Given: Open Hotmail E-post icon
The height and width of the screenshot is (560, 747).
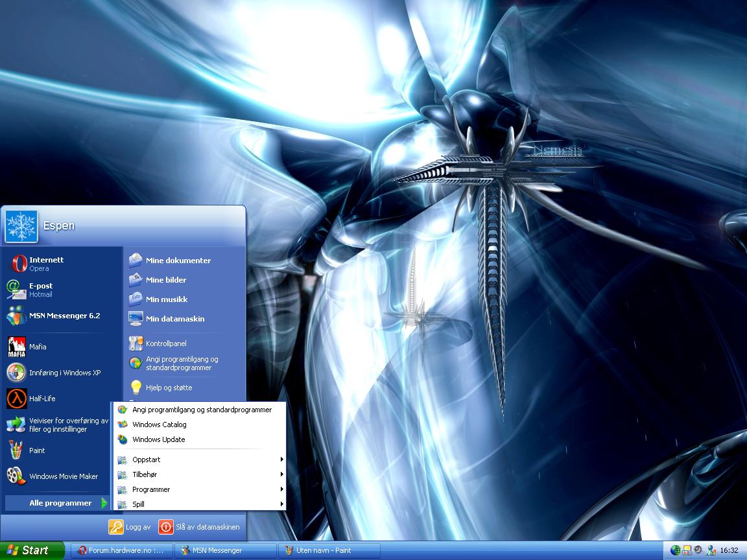Looking at the screenshot, I should [16, 289].
